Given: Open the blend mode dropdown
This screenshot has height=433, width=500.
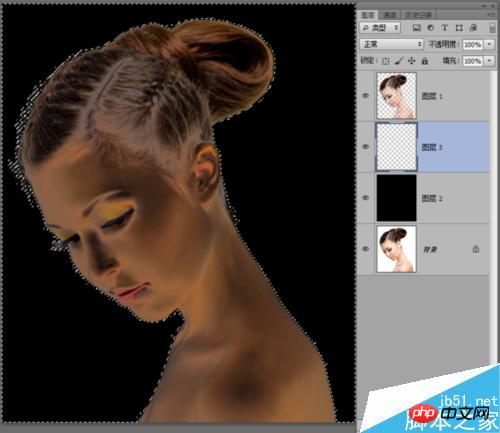Looking at the screenshot, I should coord(392,44).
